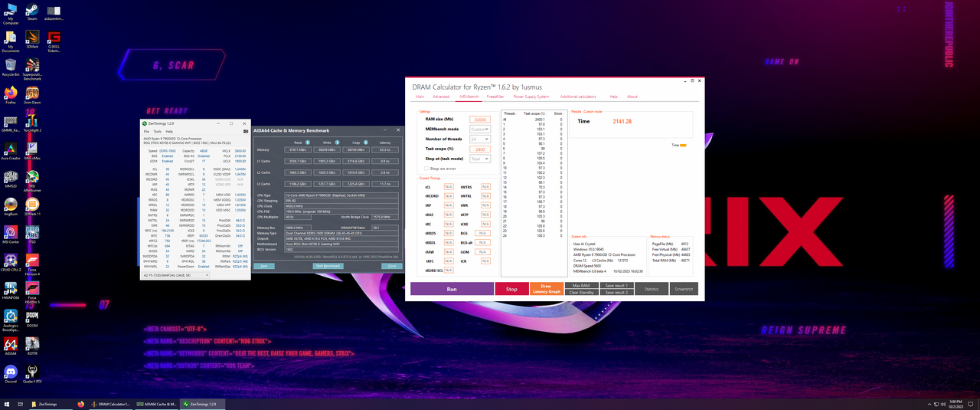Enable the Stop on error checkbox
Image resolution: width=980 pixels, height=410 pixels.
tap(426, 168)
